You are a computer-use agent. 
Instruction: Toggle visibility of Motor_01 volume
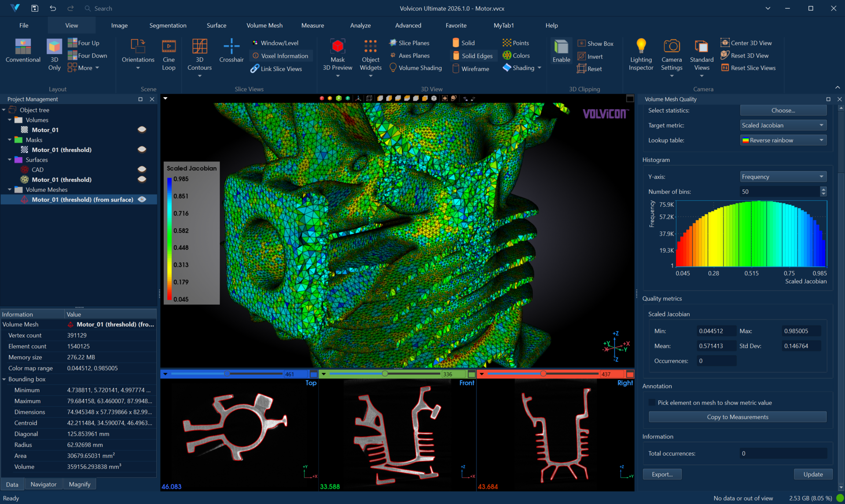click(x=142, y=130)
